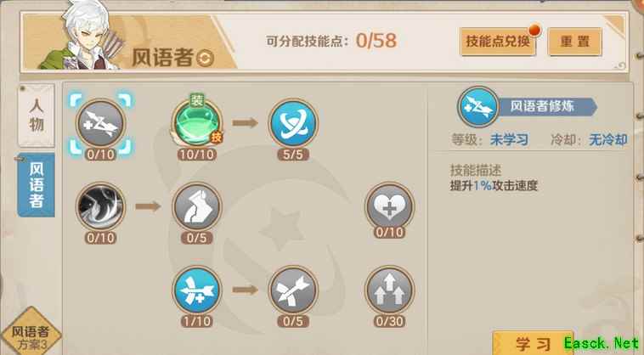Image resolution: width=644 pixels, height=355 pixels.
Task: Click the 可分配技能点 0/58 counter
Action: [331, 41]
